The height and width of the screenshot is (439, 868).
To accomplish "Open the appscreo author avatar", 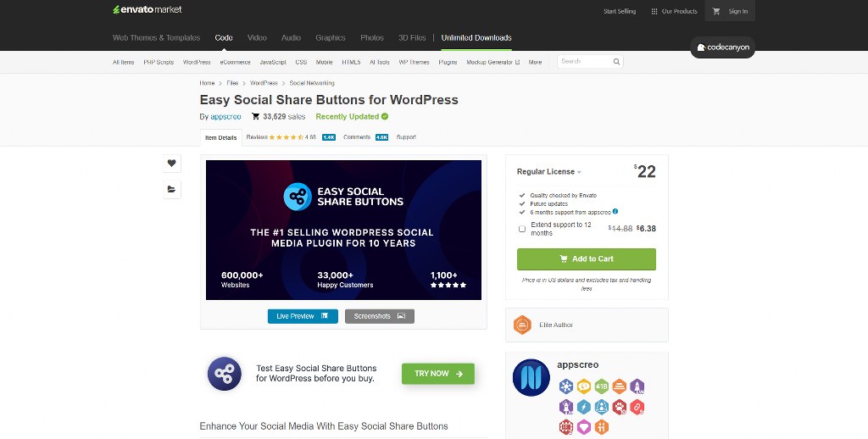I will pos(531,377).
